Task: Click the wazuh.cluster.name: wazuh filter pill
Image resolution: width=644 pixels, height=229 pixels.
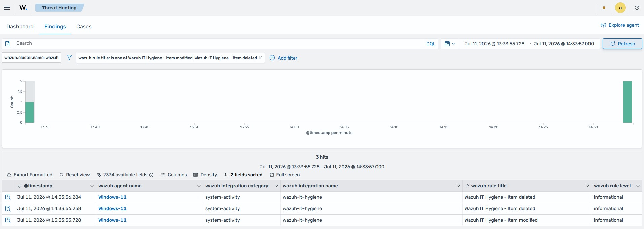Action: click(x=31, y=58)
